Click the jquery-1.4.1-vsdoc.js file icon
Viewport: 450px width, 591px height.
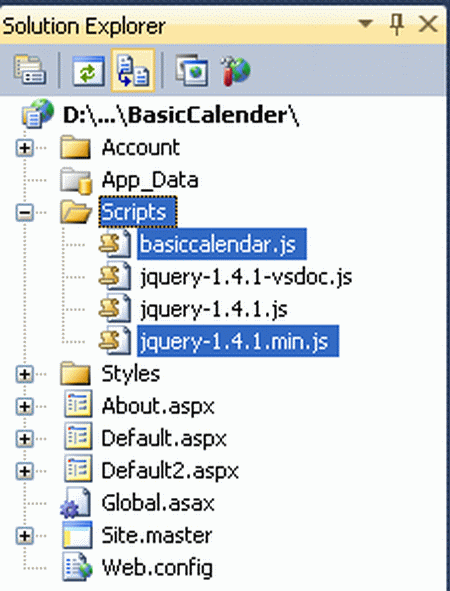click(115, 277)
